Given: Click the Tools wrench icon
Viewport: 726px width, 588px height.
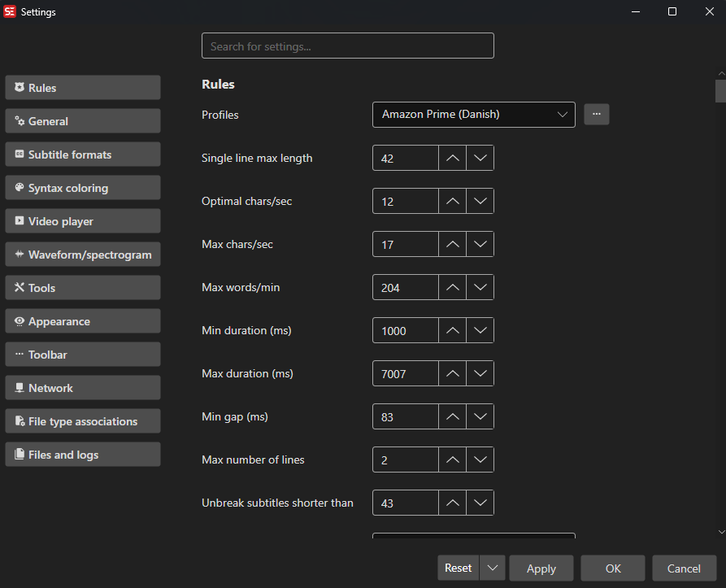Looking at the screenshot, I should pyautogui.click(x=20, y=287).
